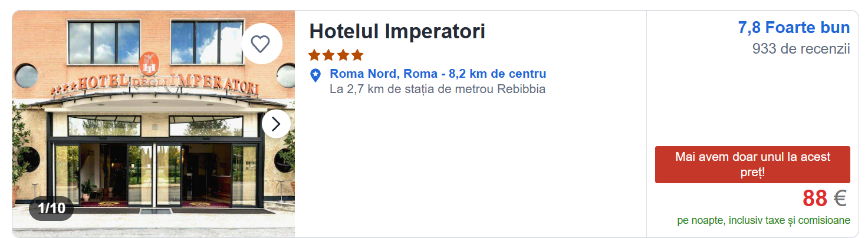Click the 'pe noapte, inclusiv taxe' note
868x238 pixels.
click(x=764, y=220)
